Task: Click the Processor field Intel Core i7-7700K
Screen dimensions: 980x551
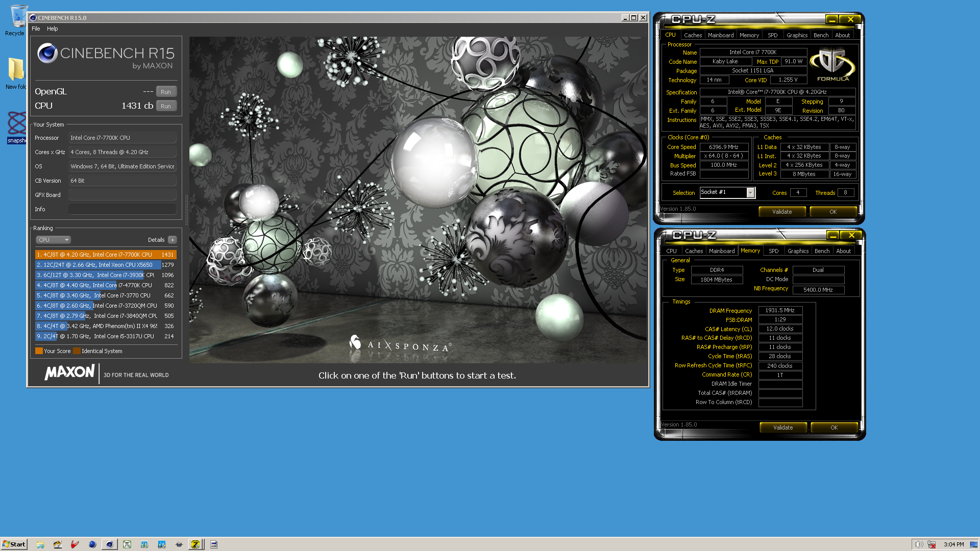Action: [122, 138]
